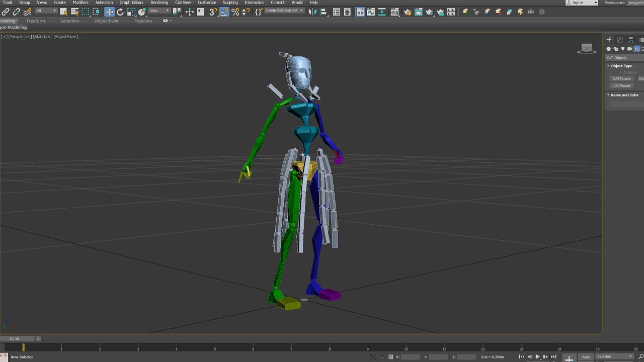Open Render Setup

pyautogui.click(x=407, y=12)
